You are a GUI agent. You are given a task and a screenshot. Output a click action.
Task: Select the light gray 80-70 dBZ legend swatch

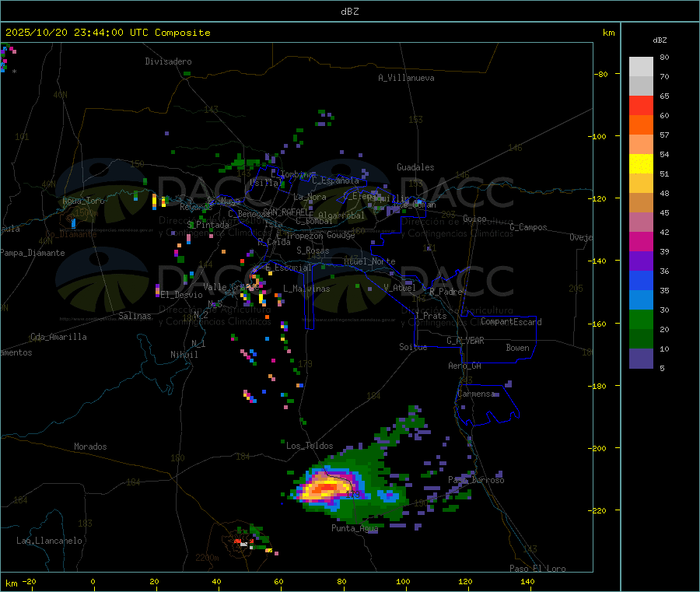coord(641,67)
